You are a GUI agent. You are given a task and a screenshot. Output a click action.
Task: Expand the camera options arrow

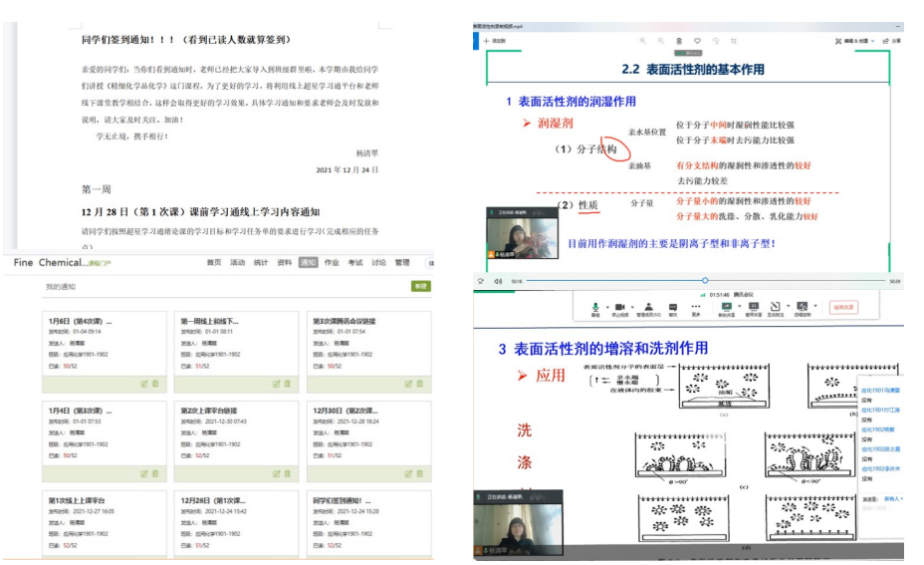[633, 307]
